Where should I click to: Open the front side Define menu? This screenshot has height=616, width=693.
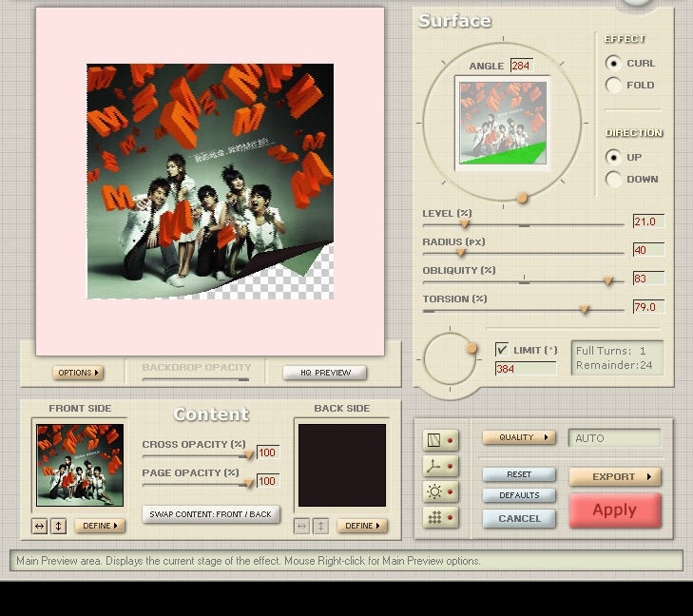pos(100,526)
